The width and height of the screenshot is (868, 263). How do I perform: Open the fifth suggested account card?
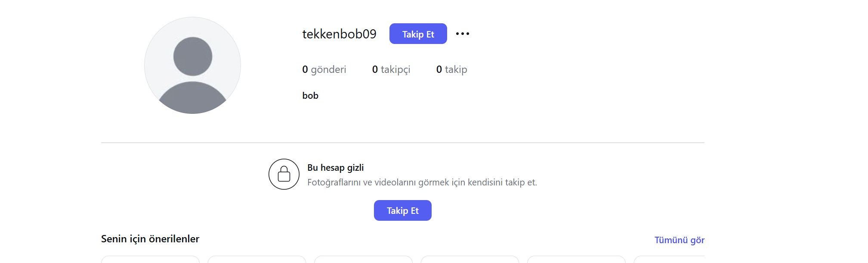pyautogui.click(x=576, y=259)
